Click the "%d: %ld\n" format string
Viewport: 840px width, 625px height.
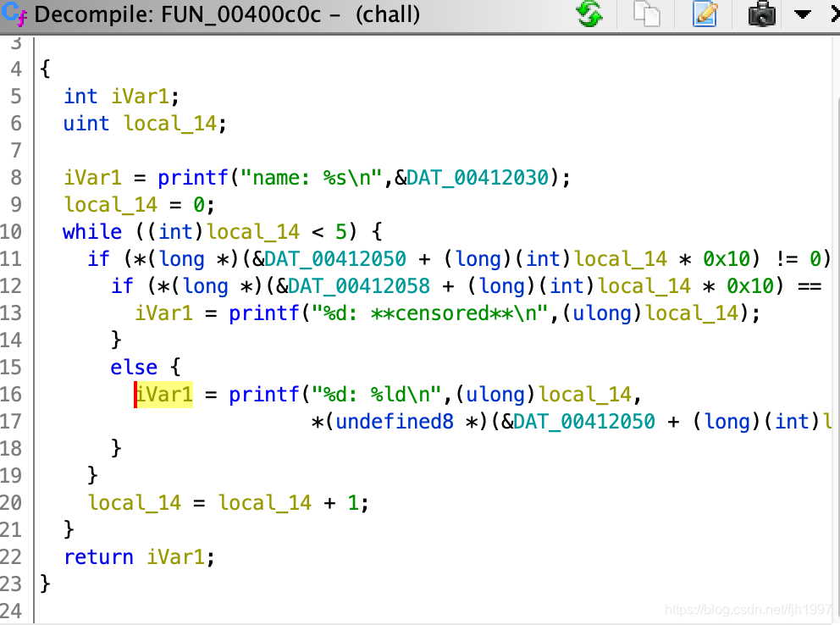pyautogui.click(x=377, y=395)
